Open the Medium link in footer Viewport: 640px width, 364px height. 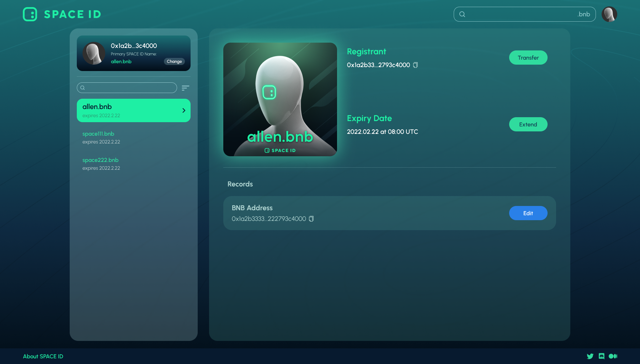tap(613, 356)
